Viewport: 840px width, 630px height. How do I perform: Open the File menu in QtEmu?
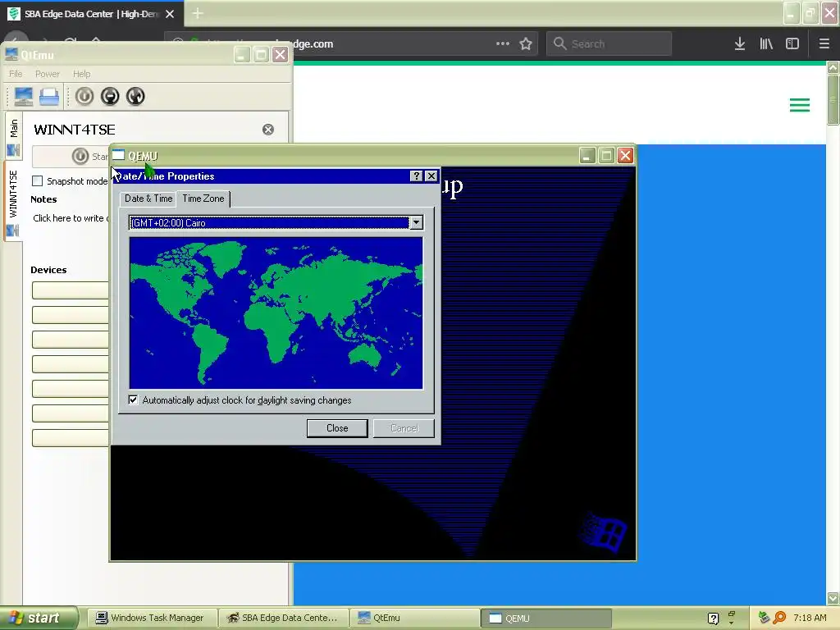pos(16,74)
